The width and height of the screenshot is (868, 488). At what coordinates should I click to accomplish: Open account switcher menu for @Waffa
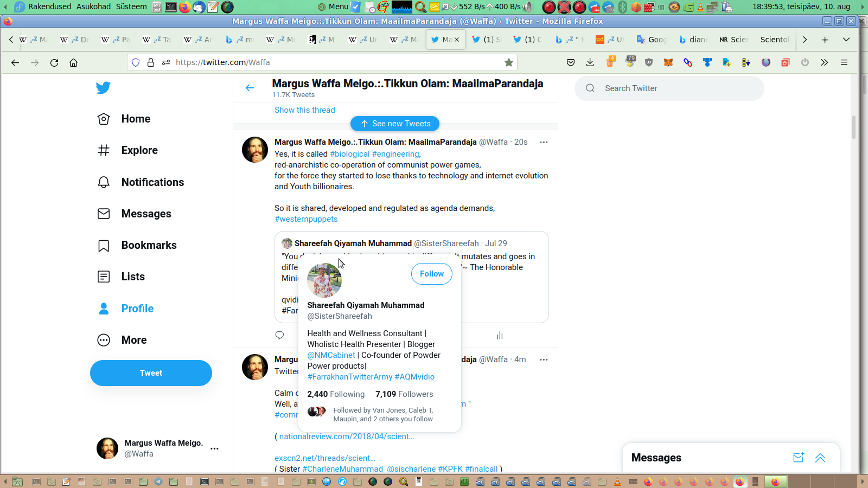[x=215, y=448]
